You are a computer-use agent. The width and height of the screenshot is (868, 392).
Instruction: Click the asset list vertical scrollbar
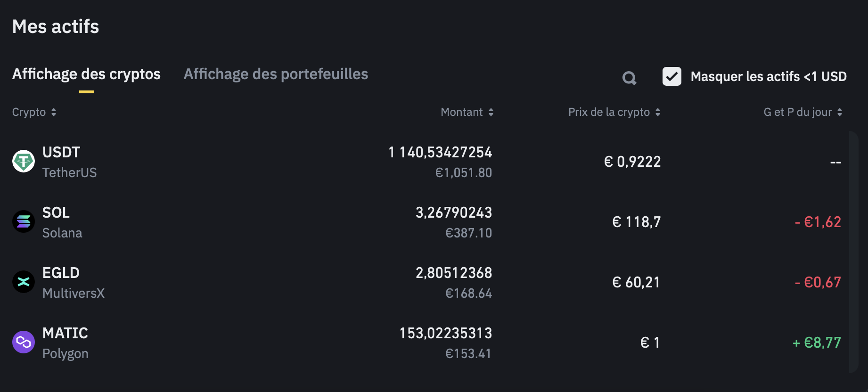point(853,252)
